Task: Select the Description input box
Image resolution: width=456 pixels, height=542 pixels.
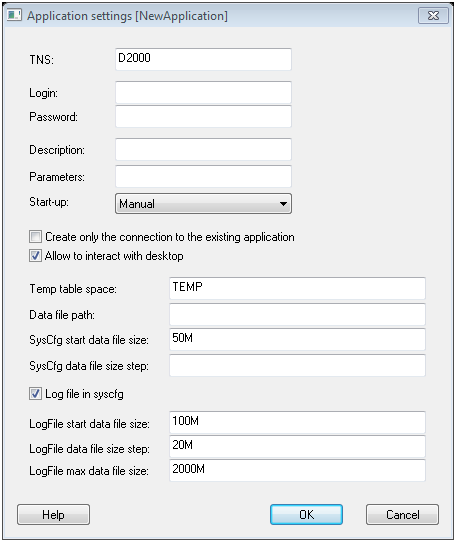Action: tap(203, 149)
